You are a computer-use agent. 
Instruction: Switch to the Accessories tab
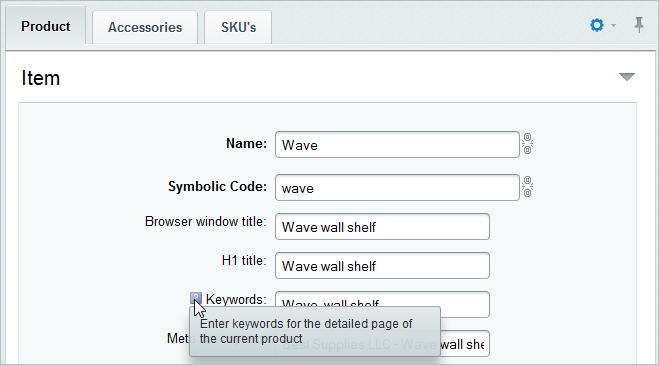pyautogui.click(x=145, y=27)
